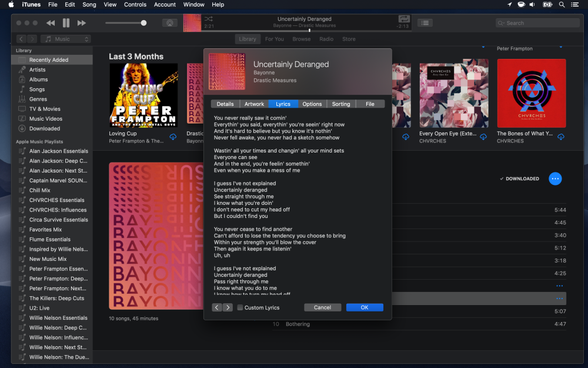Select the Lyrics tab in the song info dialog
588x368 pixels.
(283, 104)
